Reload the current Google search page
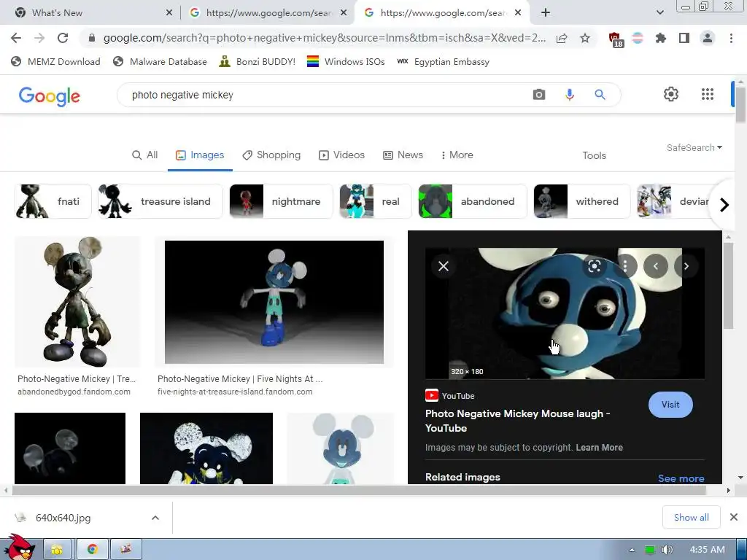The height and width of the screenshot is (560, 747). (63, 38)
